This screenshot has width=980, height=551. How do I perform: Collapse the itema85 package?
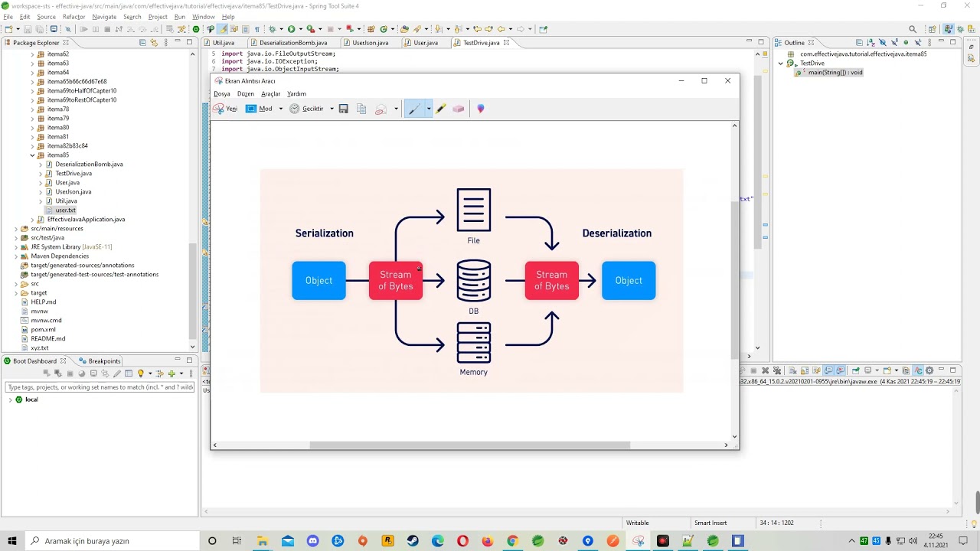[x=33, y=155]
